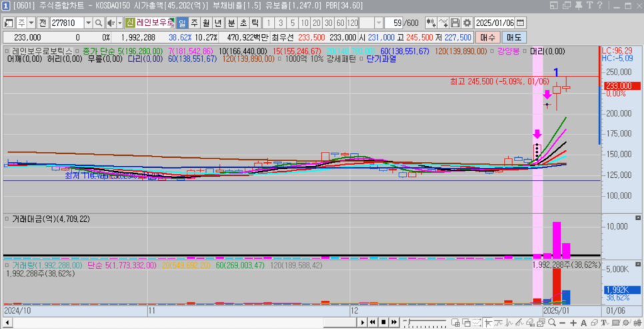Save chart settings with floppy disk icon
Screen dimensions: 644x329
click(x=455, y=23)
